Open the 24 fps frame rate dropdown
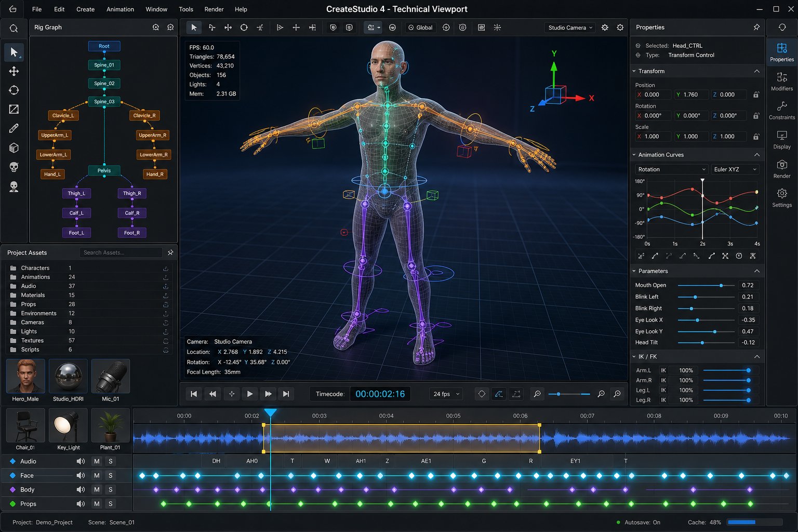 (x=446, y=394)
